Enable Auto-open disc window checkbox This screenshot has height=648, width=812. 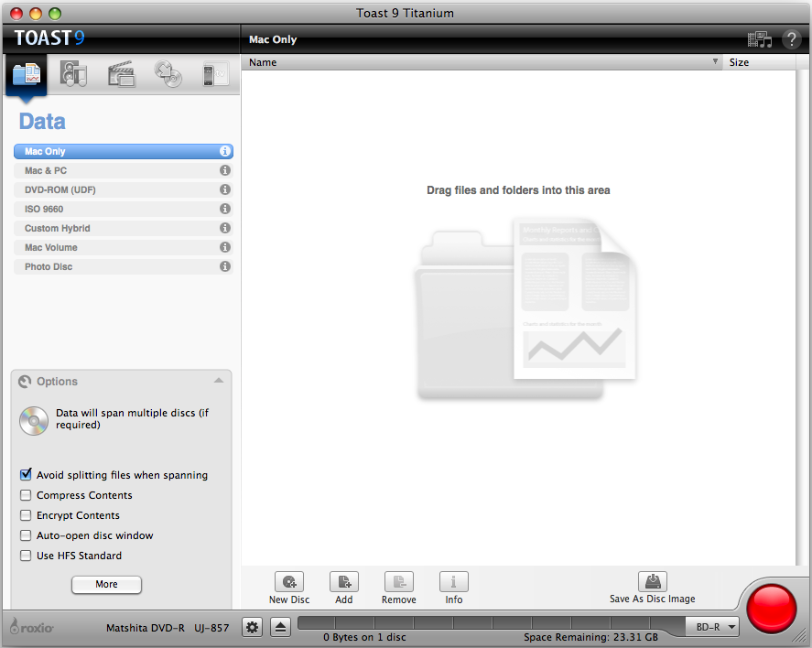26,535
